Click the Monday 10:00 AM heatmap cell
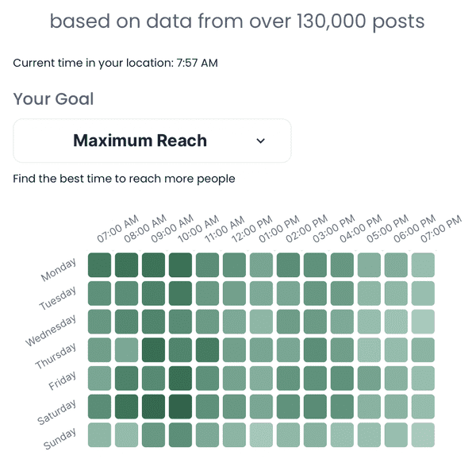 [180, 264]
